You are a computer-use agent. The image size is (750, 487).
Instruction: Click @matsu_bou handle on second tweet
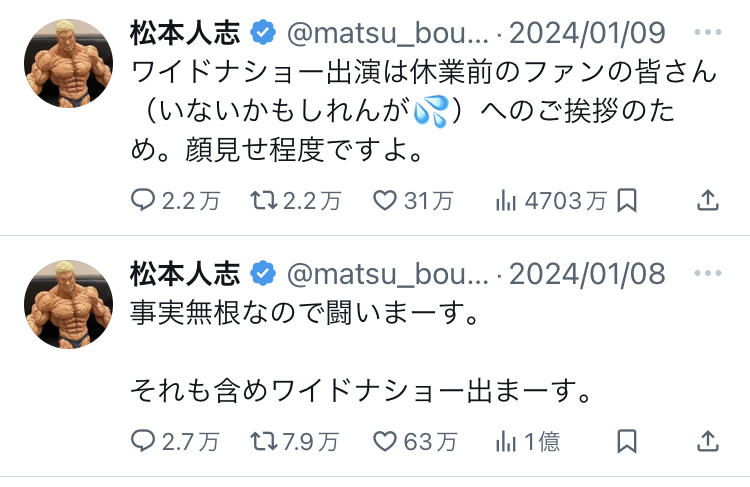tap(388, 272)
